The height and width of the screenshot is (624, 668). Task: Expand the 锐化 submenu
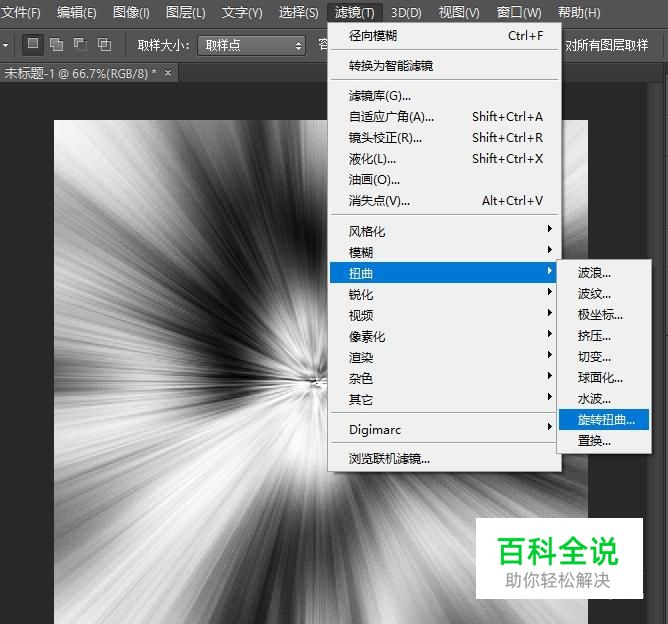click(x=444, y=294)
